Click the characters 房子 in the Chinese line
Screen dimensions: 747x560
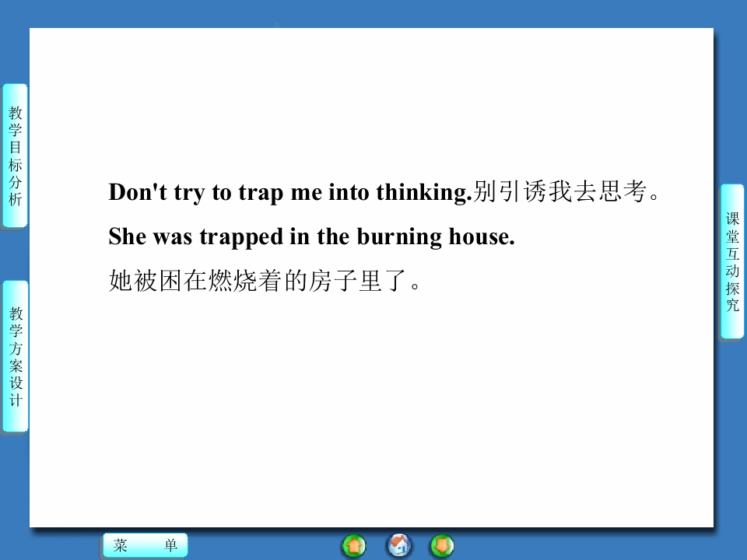[x=332, y=281]
